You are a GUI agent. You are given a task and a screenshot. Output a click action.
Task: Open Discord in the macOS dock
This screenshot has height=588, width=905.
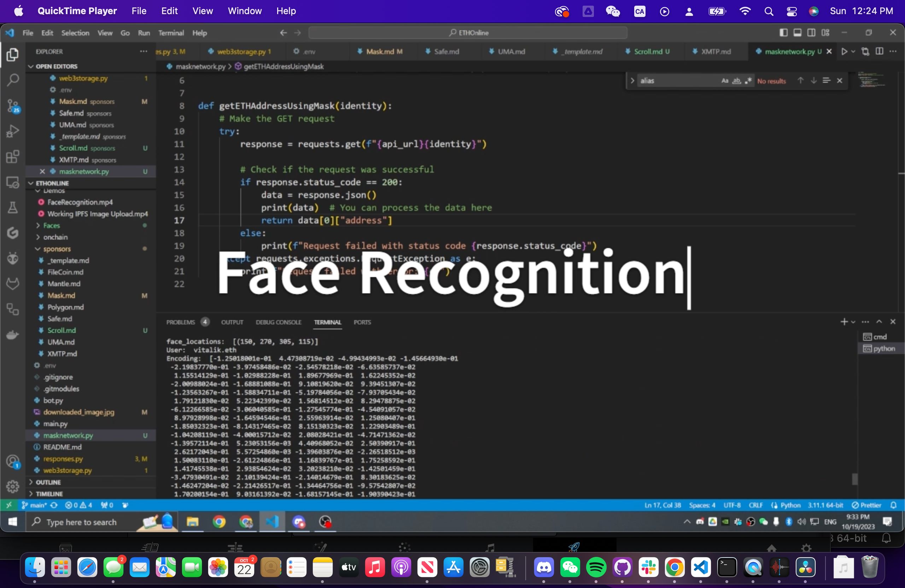pyautogui.click(x=544, y=568)
